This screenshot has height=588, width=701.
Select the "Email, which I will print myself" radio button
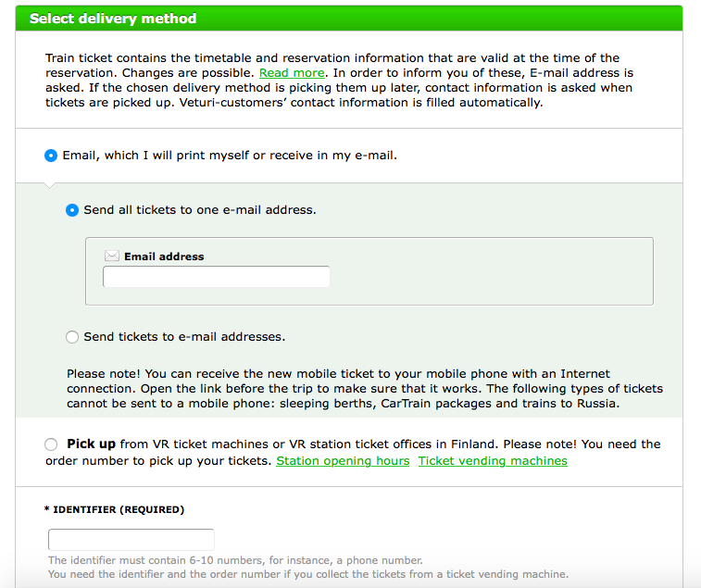51,156
